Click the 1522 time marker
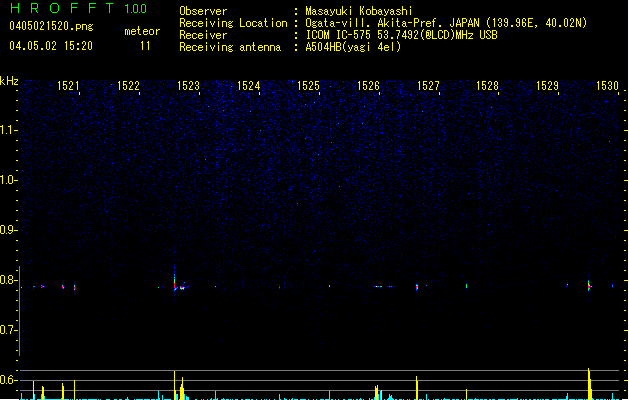 [x=128, y=86]
